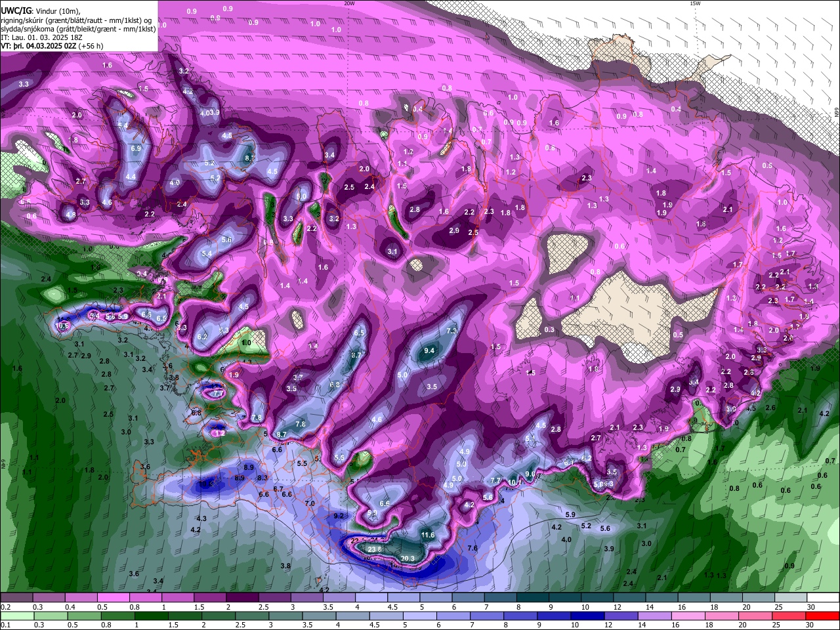The height and width of the screenshot is (630, 840).
Task: Click the 9.6 value on the south coast
Action: pyautogui.click(x=530, y=474)
